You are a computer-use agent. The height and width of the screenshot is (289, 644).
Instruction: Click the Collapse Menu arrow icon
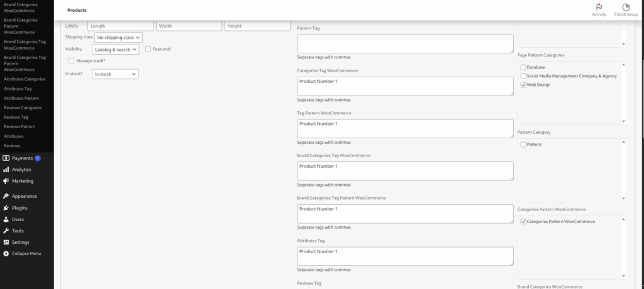pos(6,254)
